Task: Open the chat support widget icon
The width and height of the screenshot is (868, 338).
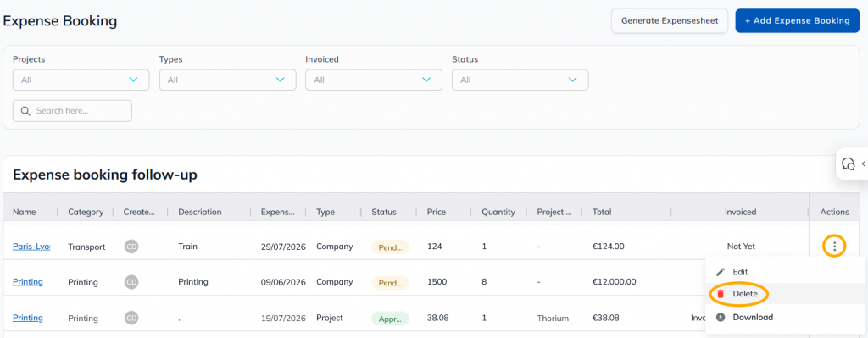Action: click(848, 163)
